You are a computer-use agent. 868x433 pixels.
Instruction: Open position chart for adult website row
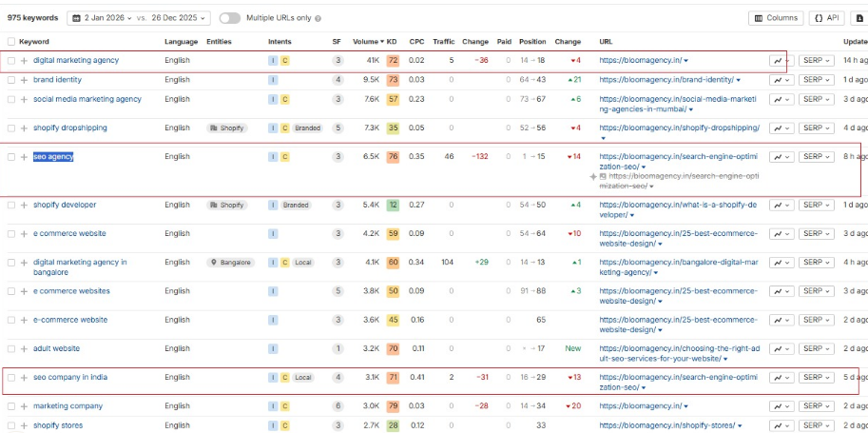[780, 349]
